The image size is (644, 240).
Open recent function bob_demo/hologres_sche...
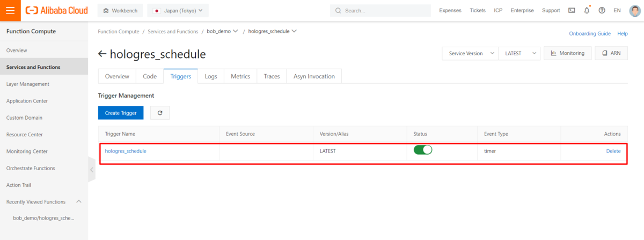[43, 218]
